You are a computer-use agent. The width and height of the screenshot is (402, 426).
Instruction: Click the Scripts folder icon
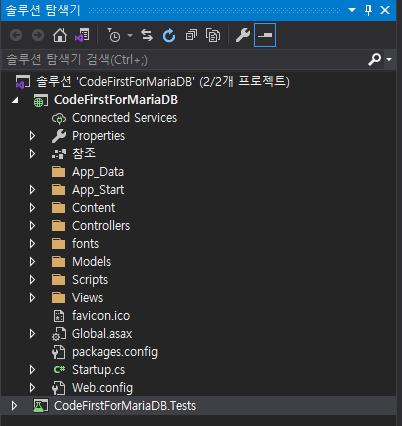point(59,280)
